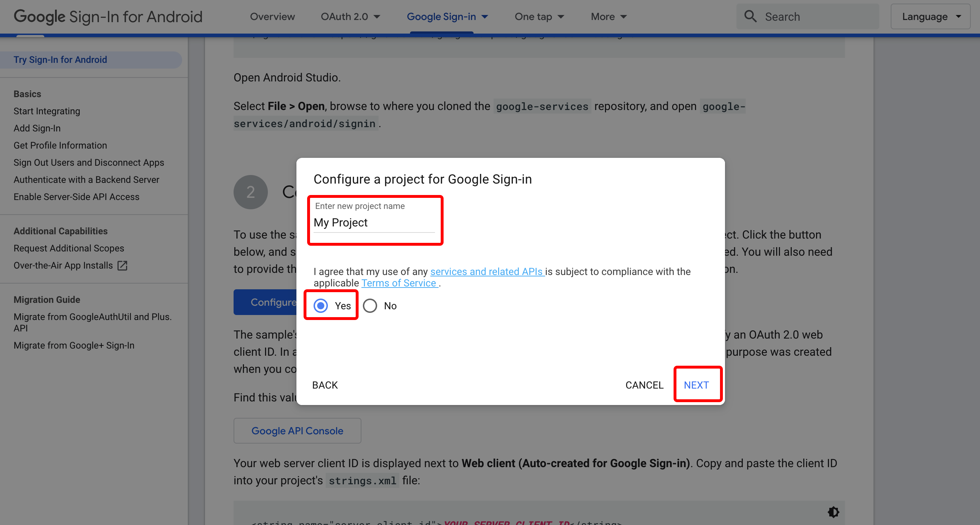Image resolution: width=980 pixels, height=525 pixels.
Task: Click the Configure a project button
Action: (265, 302)
